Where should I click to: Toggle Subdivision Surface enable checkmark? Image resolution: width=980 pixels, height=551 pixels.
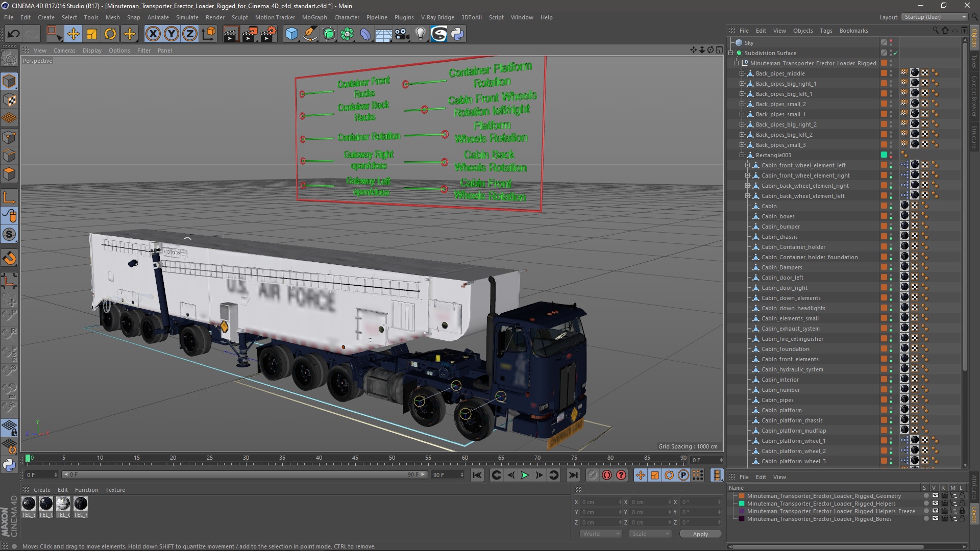pyautogui.click(x=895, y=53)
